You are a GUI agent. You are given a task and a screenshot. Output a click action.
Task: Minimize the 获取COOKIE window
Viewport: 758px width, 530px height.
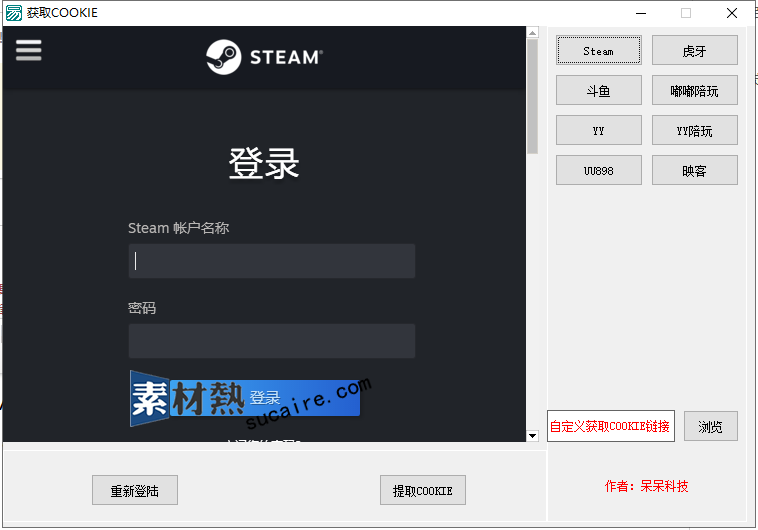pos(641,13)
